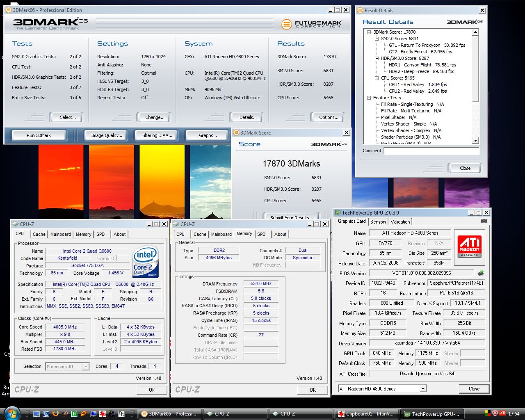Image resolution: width=525 pixels, height=420 pixels.
Task: Click the '17870 3DMarks' score text
Action: pyautogui.click(x=291, y=164)
